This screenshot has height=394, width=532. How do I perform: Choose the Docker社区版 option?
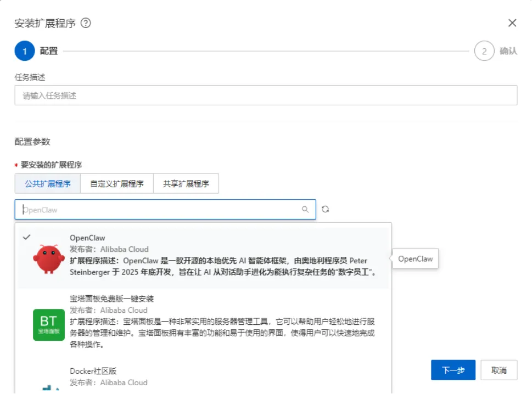93,371
